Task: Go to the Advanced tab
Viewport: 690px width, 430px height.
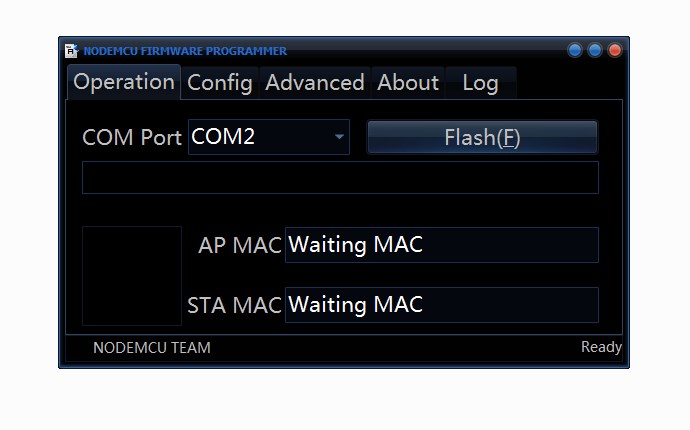Action: coord(314,83)
